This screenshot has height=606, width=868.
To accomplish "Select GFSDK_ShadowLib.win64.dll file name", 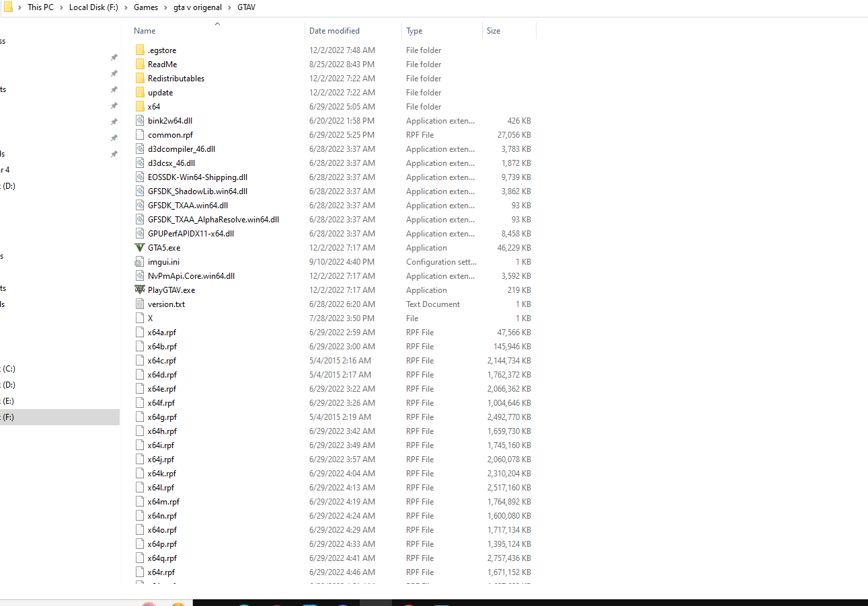I will (x=198, y=191).
